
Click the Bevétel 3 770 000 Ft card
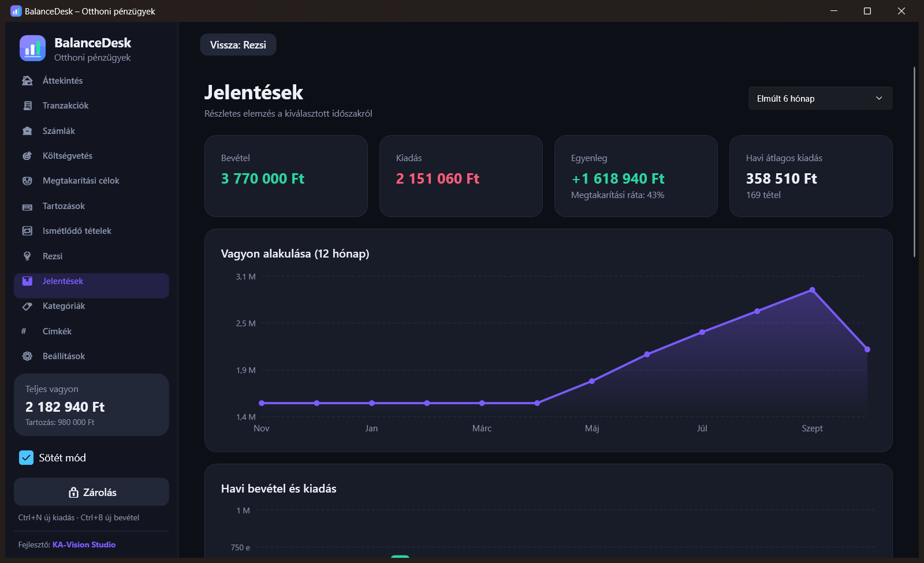[286, 176]
